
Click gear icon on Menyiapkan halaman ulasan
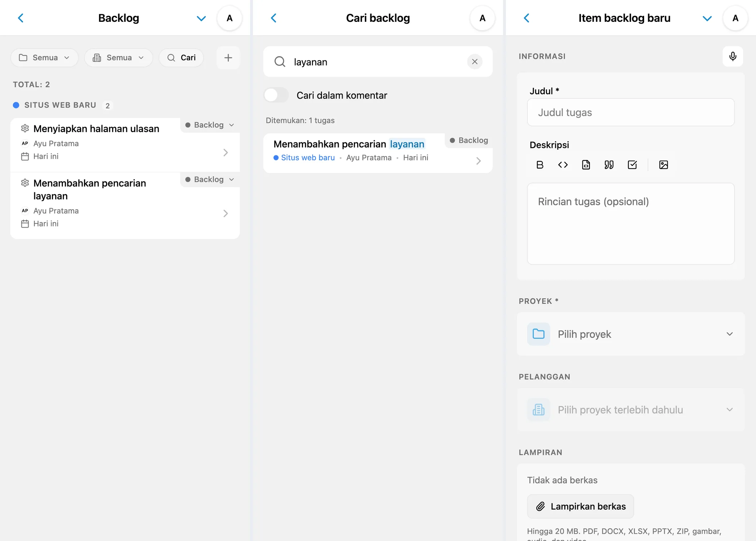[25, 128]
